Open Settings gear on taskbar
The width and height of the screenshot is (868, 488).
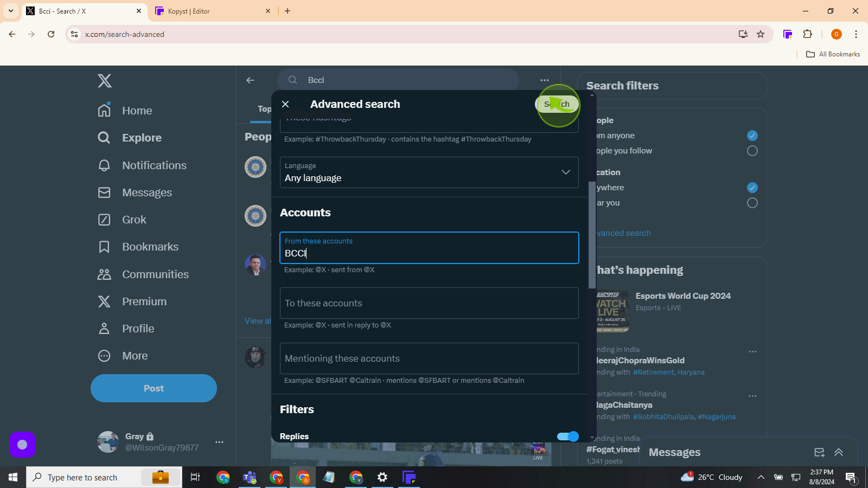tap(382, 477)
